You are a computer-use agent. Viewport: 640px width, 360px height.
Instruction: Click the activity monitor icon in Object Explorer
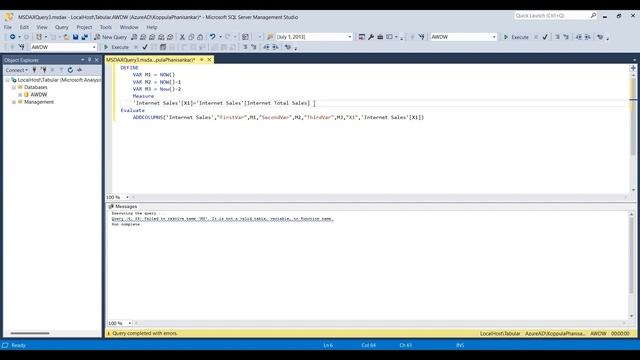[x=79, y=70]
